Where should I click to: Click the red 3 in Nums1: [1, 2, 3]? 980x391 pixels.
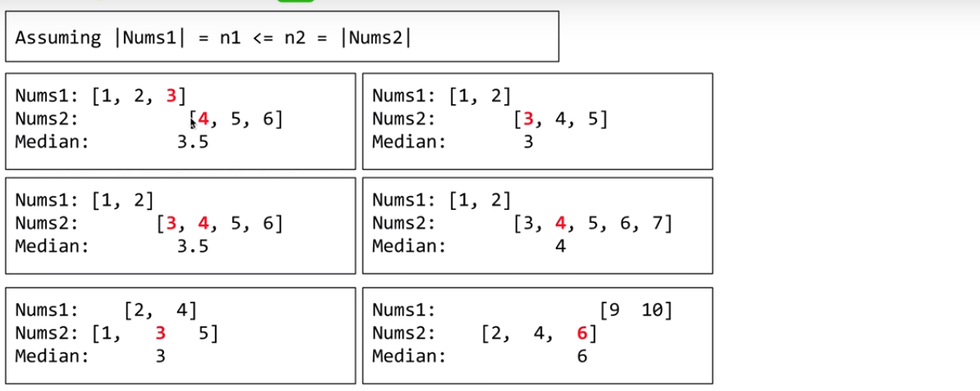171,95
